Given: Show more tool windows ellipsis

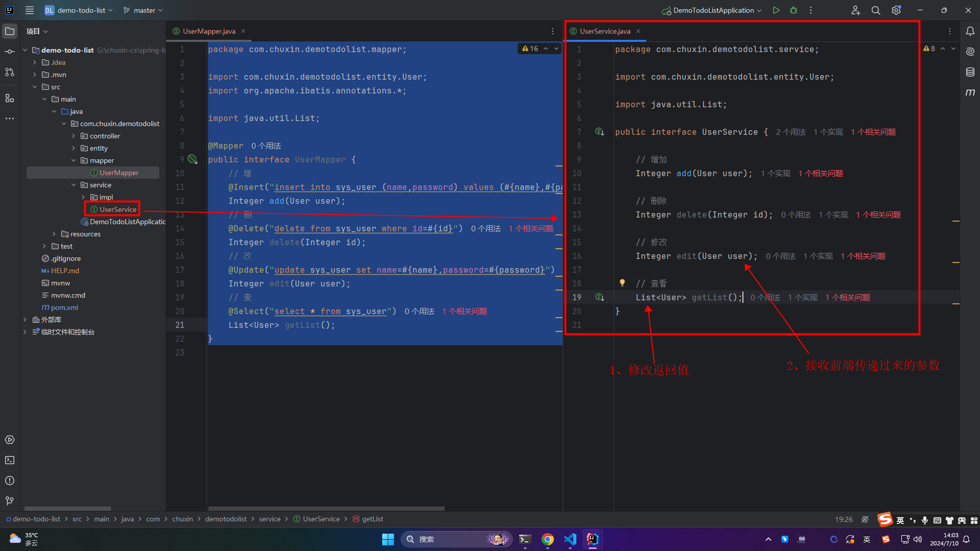Looking at the screenshot, I should (x=10, y=118).
